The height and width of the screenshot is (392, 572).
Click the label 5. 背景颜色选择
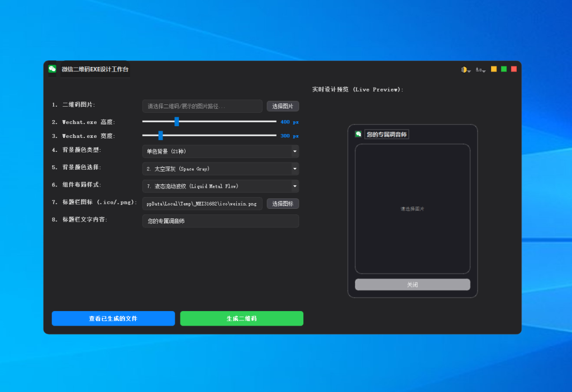[x=76, y=168]
